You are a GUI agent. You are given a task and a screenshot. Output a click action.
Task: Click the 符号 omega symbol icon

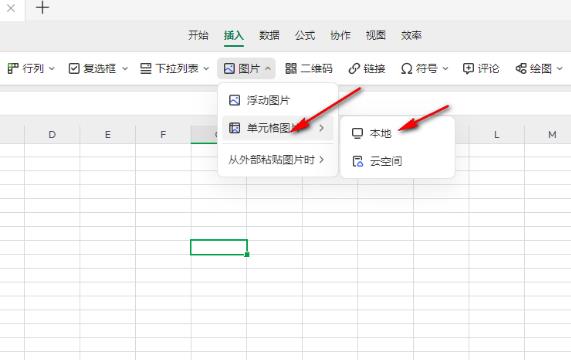[x=406, y=68]
